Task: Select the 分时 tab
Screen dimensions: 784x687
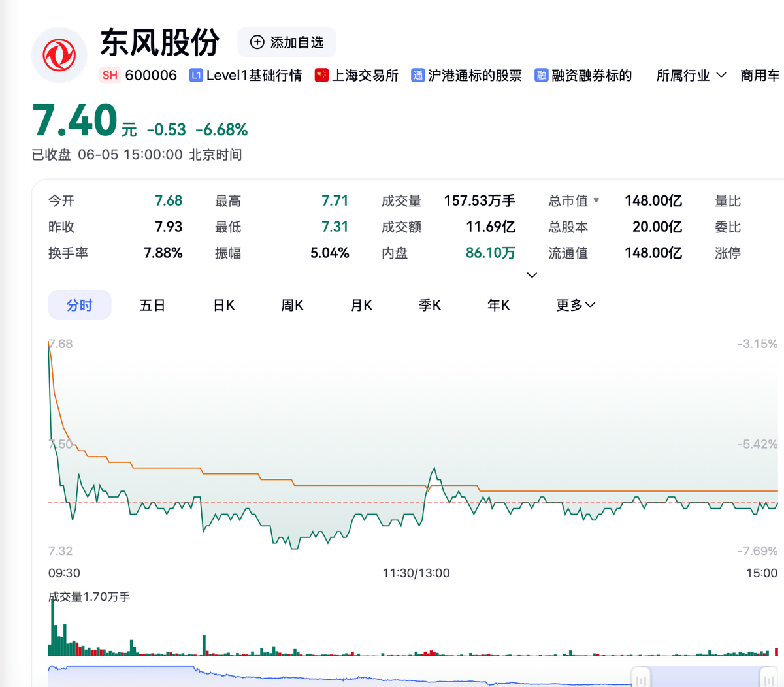Action: pyautogui.click(x=80, y=305)
